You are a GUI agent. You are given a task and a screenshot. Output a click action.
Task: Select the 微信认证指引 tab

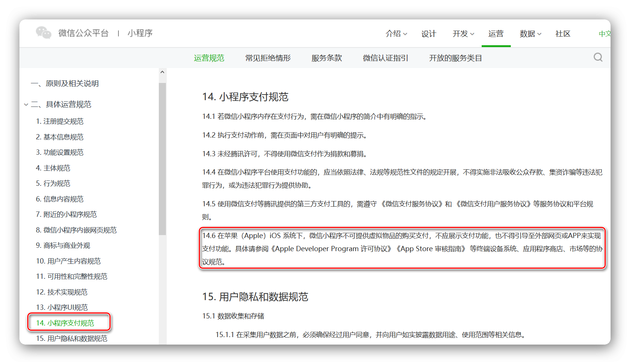coord(385,58)
